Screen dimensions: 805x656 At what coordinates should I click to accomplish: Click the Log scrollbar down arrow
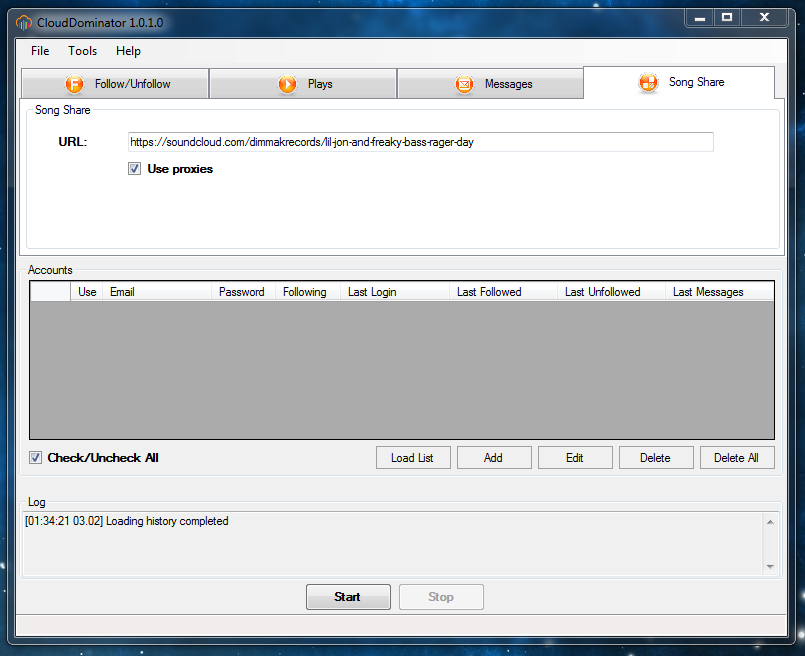click(770, 566)
